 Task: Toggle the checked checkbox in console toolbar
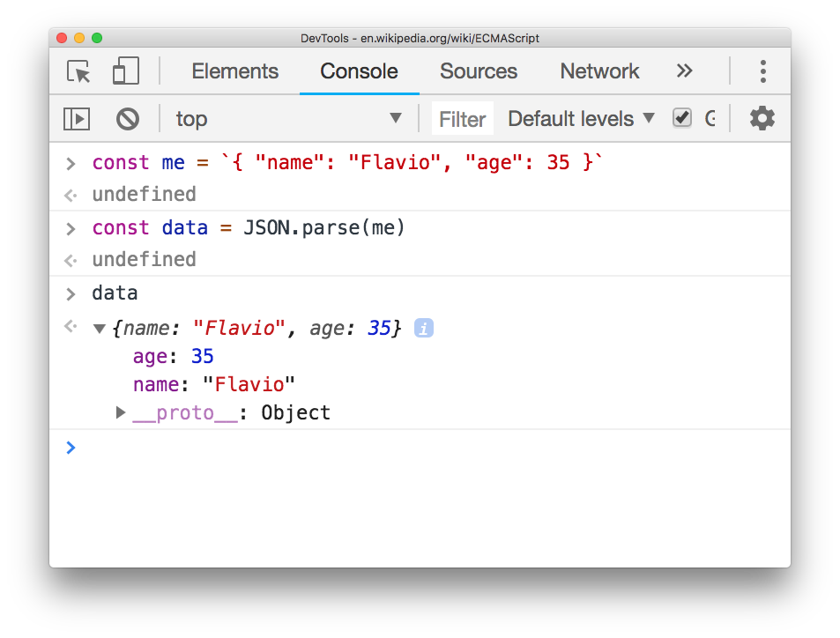point(681,118)
